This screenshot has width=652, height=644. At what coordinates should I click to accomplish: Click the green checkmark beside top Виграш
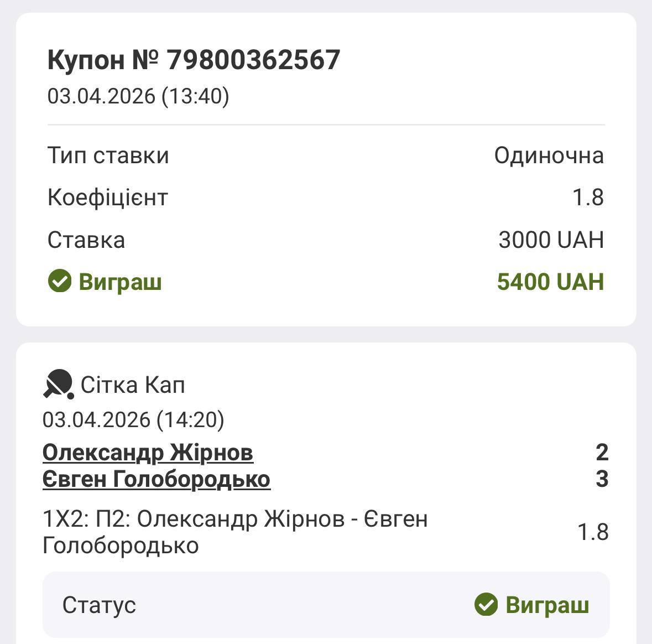click(60, 281)
